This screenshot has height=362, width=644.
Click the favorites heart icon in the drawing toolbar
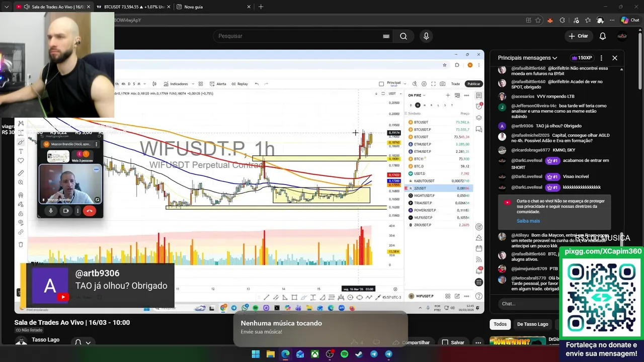click(21, 161)
